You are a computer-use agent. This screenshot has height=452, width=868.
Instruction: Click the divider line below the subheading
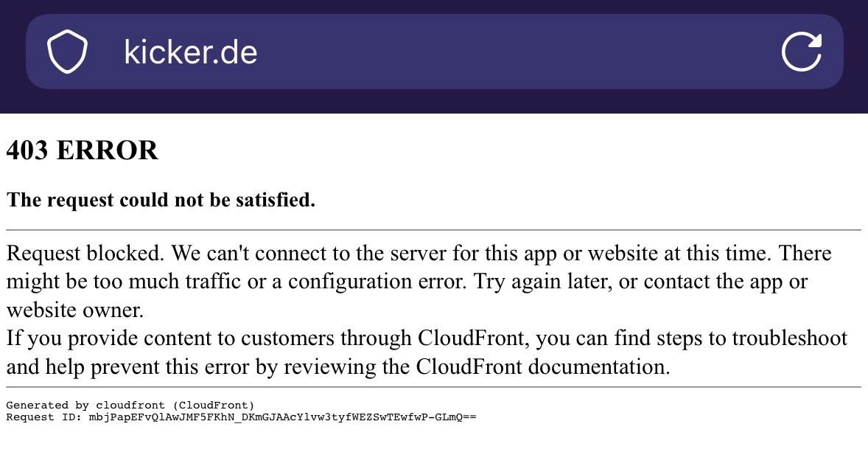433,230
